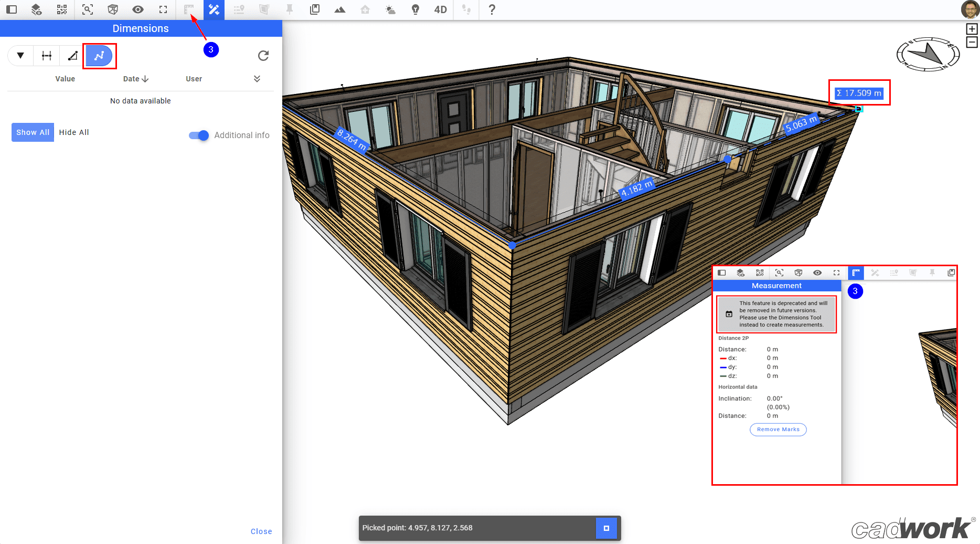Choose the angle dimension tool
Screen dimensions: 980x544
coord(72,56)
